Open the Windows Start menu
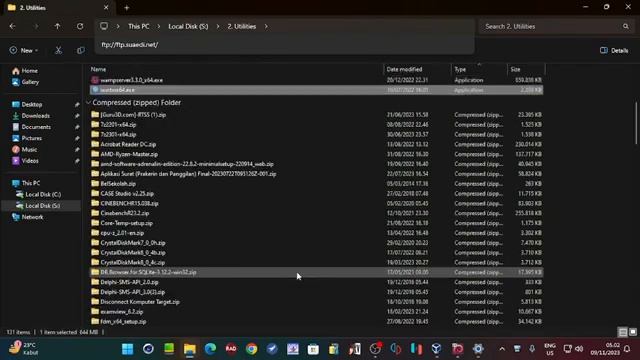Screen dimensions: 640x360 (x=128, y=349)
